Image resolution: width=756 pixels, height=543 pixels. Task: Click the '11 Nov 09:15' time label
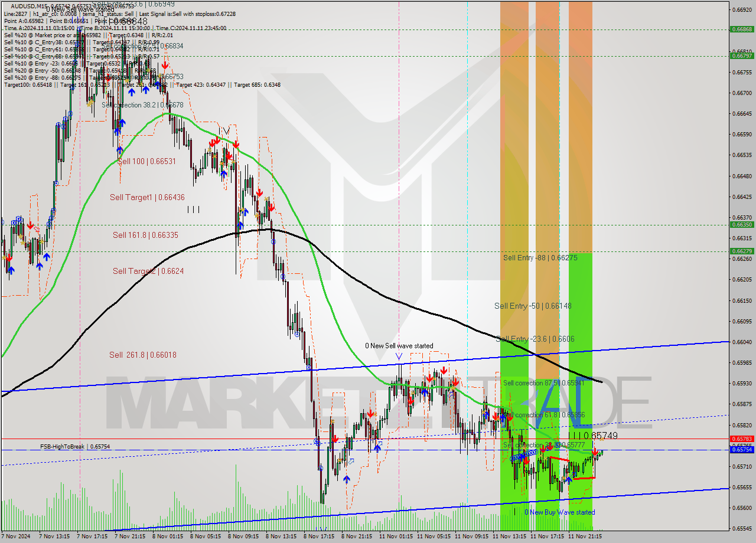click(471, 537)
